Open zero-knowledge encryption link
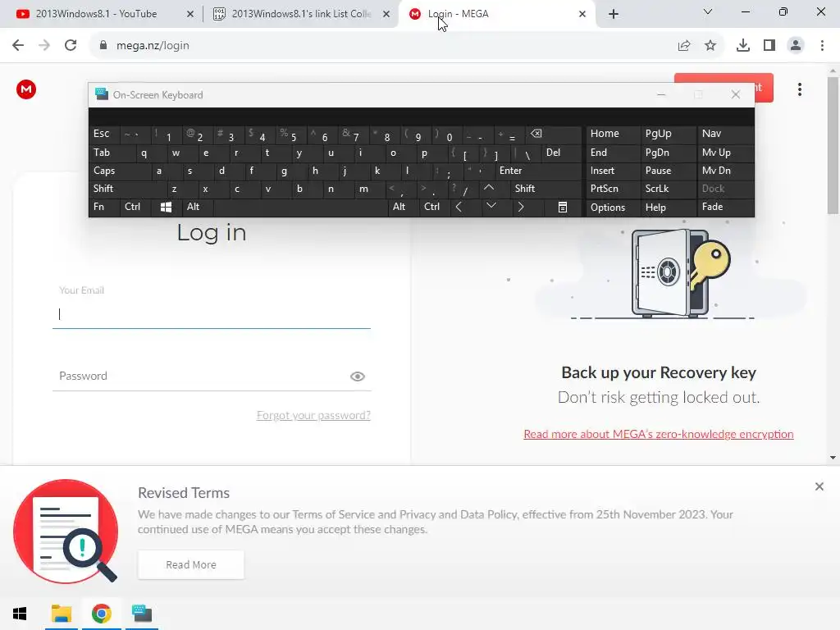840x630 pixels. coord(659,435)
